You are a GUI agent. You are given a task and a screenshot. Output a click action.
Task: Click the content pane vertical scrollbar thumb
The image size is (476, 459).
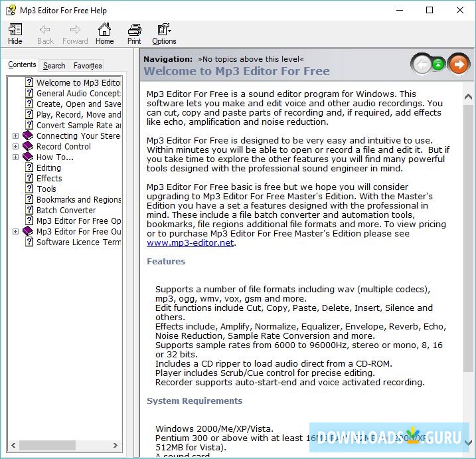tap(468, 238)
